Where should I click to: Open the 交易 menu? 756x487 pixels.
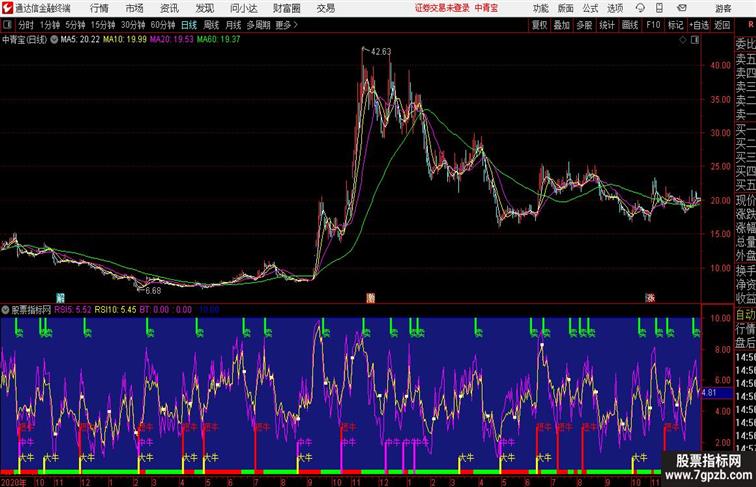(x=325, y=8)
